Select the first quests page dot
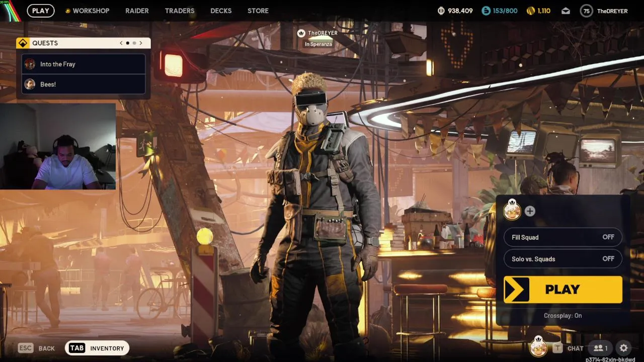This screenshot has height=362, width=644. (127, 43)
